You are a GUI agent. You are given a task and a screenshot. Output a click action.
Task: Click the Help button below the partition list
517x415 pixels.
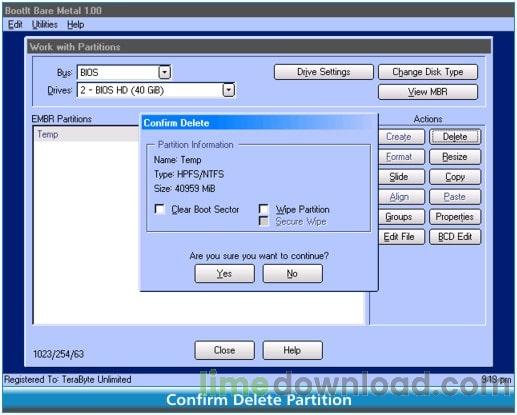pyautogui.click(x=292, y=350)
